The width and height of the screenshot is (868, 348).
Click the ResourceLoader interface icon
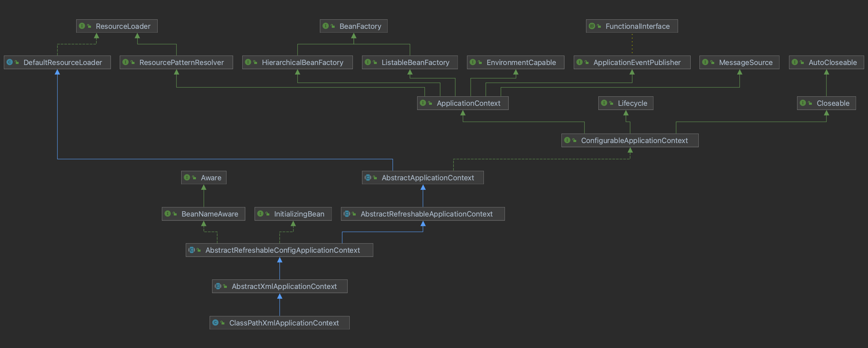(82, 26)
